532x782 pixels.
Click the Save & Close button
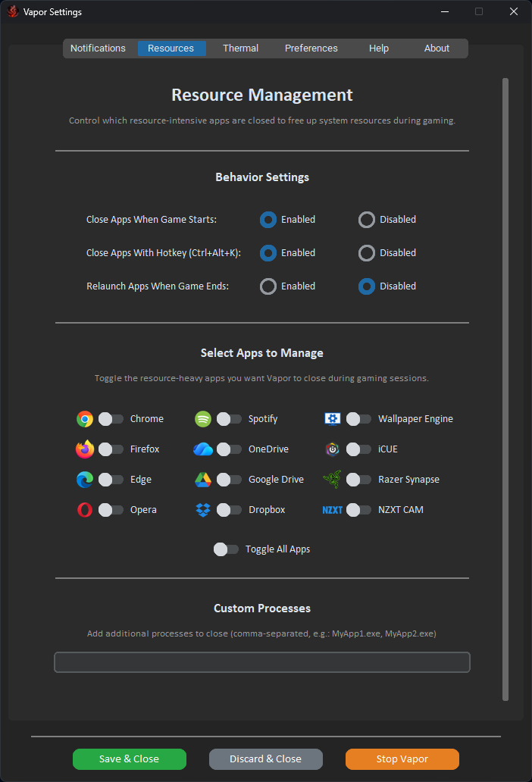(x=129, y=759)
